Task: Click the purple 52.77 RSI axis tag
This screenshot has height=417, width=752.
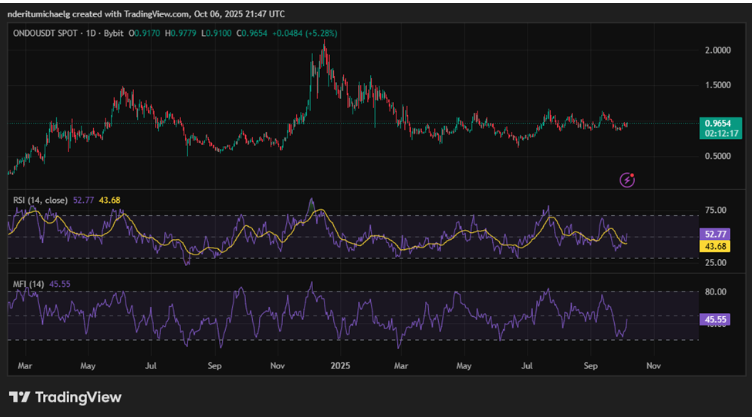Action: (717, 234)
